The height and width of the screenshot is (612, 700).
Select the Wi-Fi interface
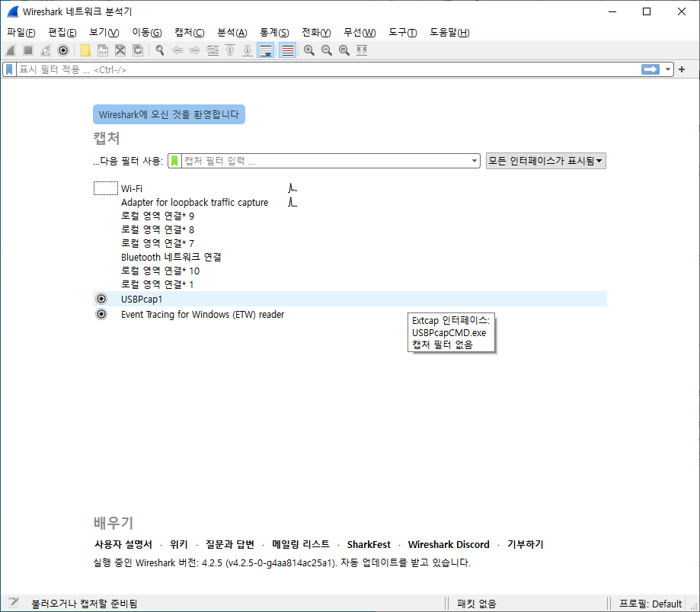pos(350,188)
